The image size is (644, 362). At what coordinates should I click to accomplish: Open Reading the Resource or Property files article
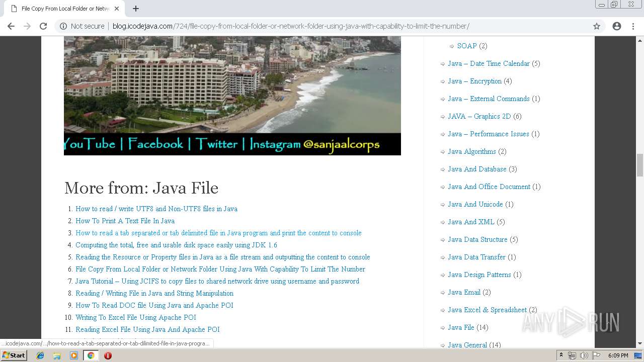pos(223,257)
